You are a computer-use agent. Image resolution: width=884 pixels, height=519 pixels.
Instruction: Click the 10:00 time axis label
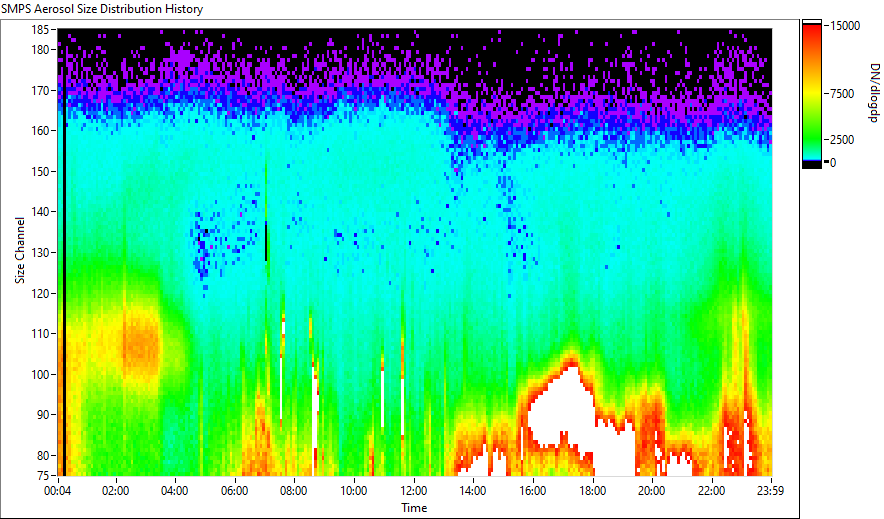(x=353, y=491)
